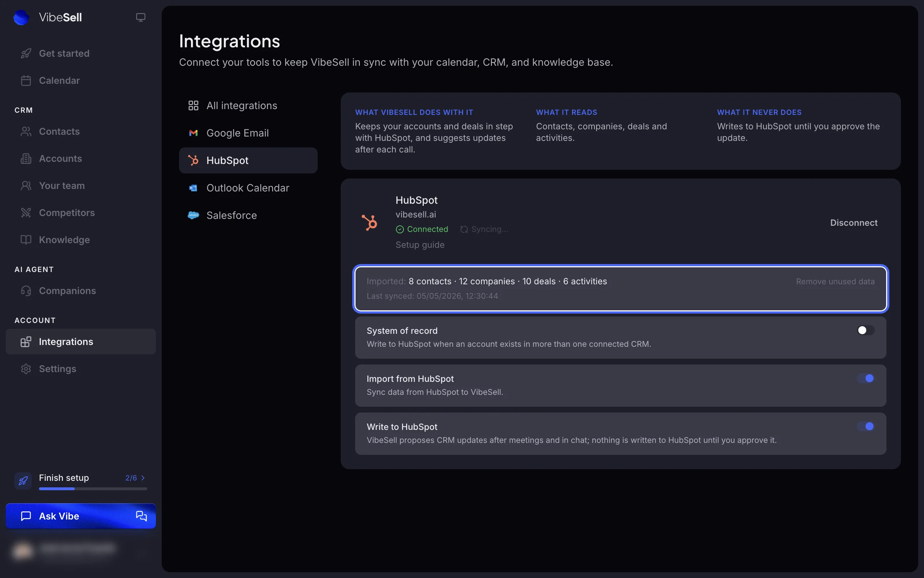Toggle the System of record switch
The height and width of the screenshot is (578, 924).
pyautogui.click(x=866, y=330)
